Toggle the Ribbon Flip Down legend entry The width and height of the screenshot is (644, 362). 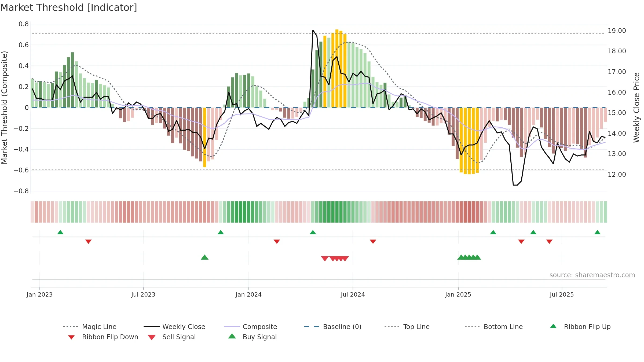point(103,337)
